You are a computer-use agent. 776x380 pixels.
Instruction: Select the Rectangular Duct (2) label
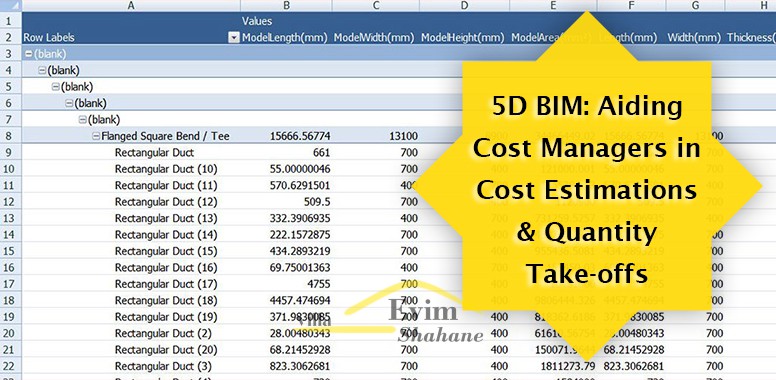point(163,333)
